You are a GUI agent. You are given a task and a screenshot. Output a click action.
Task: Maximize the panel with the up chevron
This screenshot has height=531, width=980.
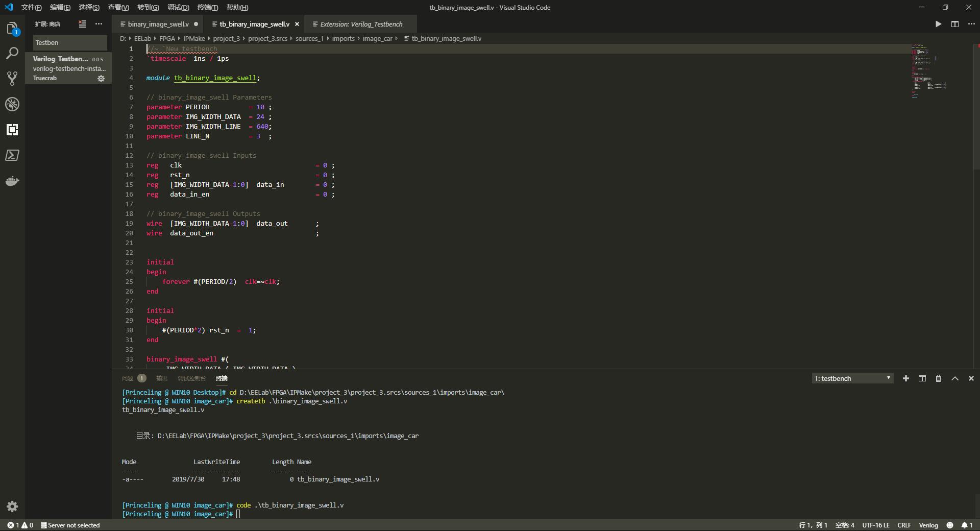click(955, 378)
